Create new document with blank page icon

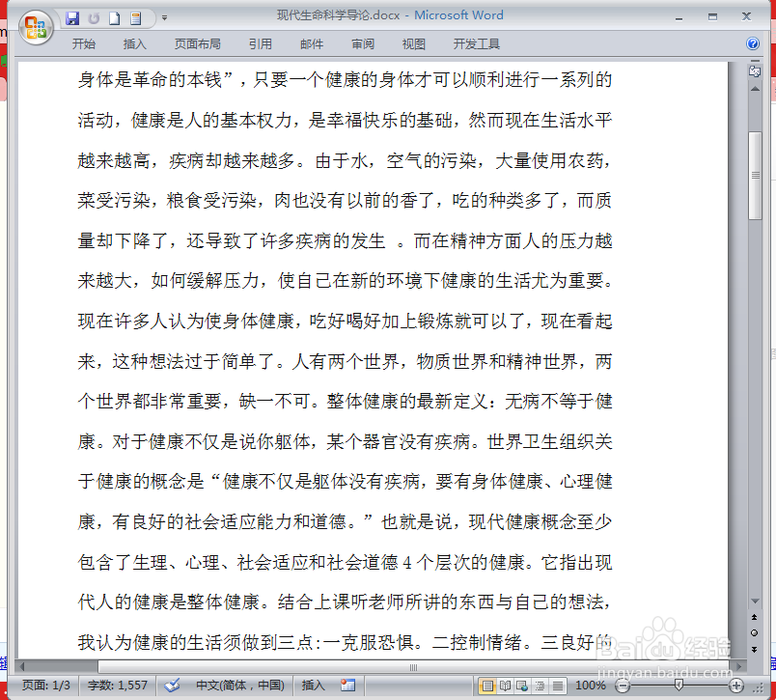pyautogui.click(x=114, y=18)
